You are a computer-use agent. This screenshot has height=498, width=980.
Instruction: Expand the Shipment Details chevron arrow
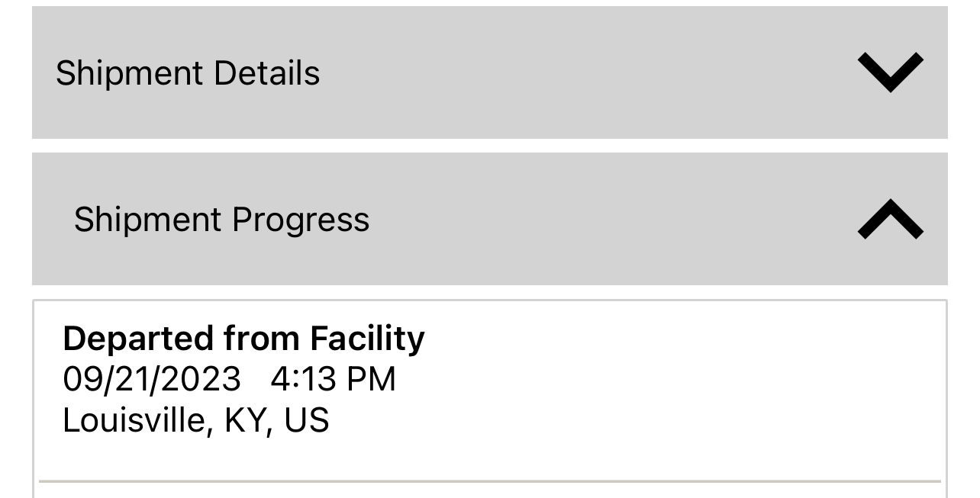click(x=890, y=72)
